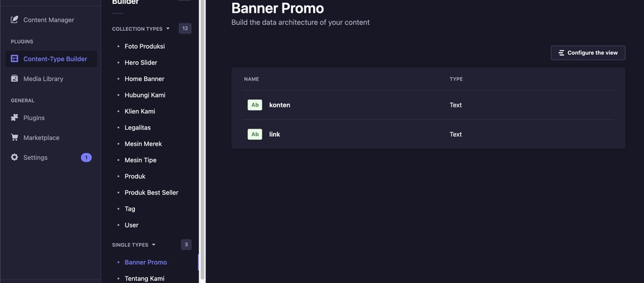
Task: Click the Settings gear icon
Action: point(14,158)
